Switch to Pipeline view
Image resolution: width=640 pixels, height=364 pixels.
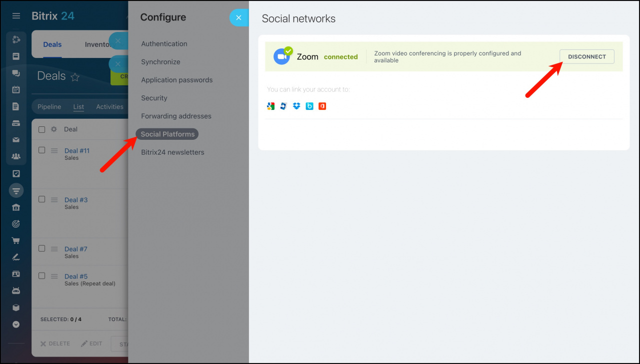49,107
